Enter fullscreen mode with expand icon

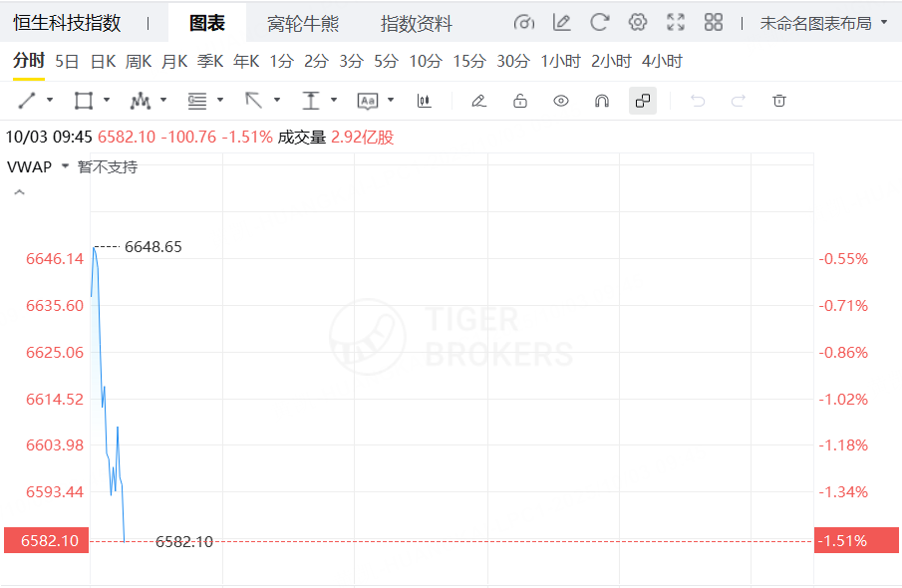coord(676,22)
